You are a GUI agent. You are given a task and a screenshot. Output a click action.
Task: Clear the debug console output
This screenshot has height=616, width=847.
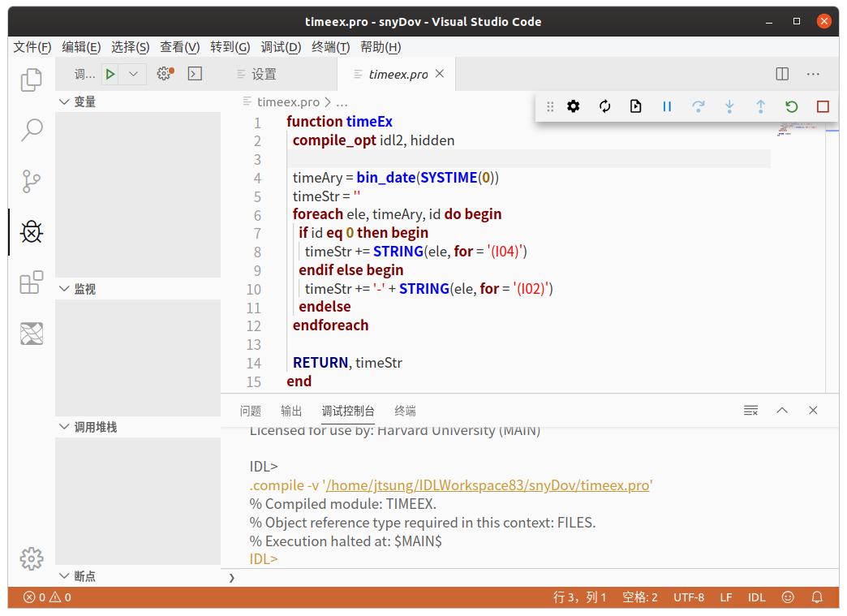point(750,411)
